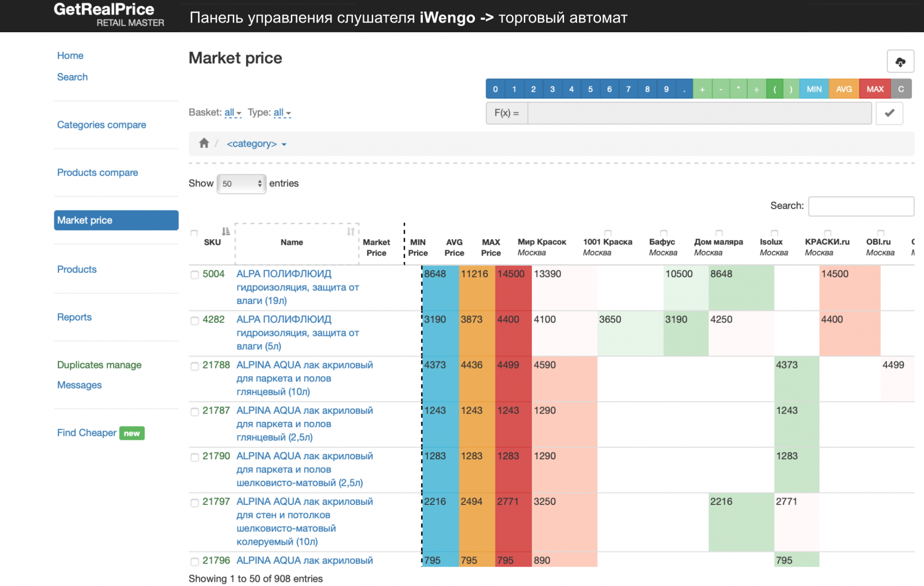Viewport: 924px width, 586px height.
Task: Insert multiply operator in formula
Action: click(x=738, y=89)
